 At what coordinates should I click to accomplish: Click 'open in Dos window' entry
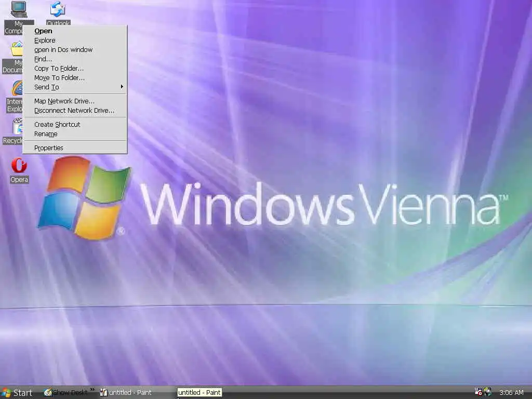pyautogui.click(x=75, y=49)
